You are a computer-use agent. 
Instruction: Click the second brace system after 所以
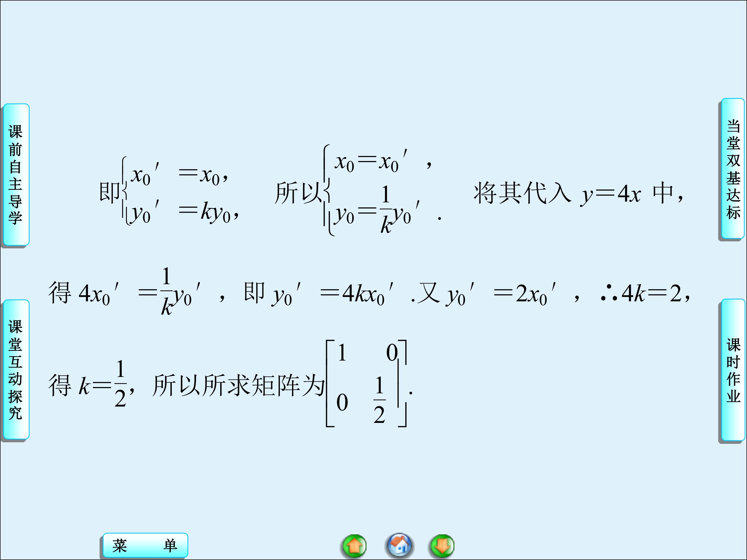(x=382, y=191)
